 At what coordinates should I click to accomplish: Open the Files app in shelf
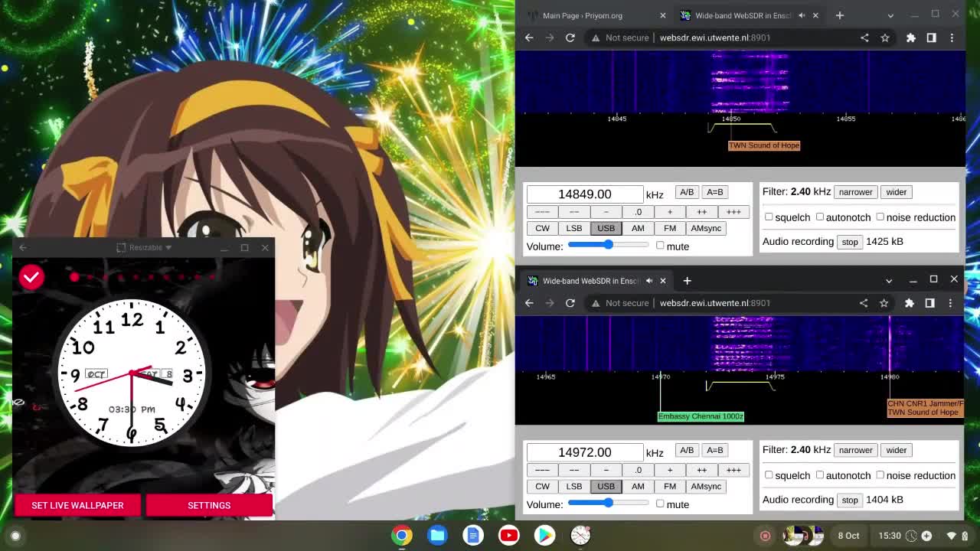click(438, 536)
